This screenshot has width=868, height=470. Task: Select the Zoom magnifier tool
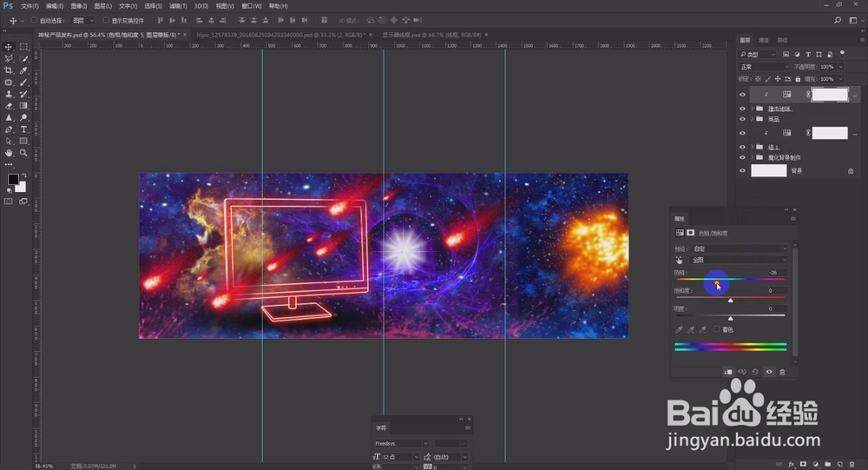click(23, 153)
